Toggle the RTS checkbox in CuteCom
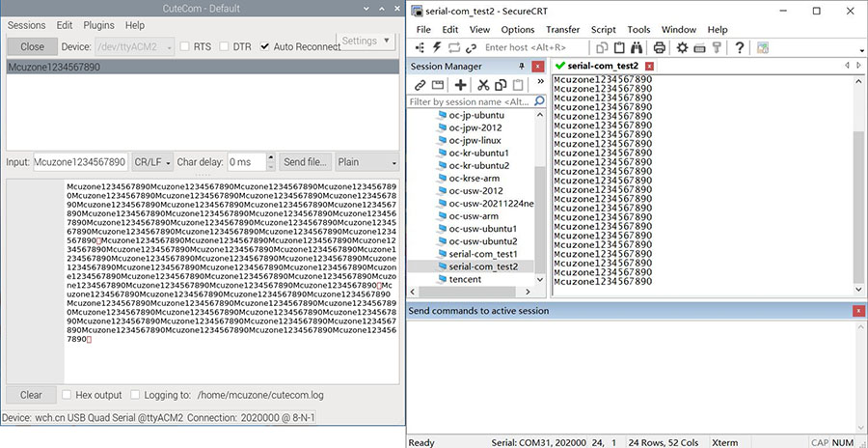 (185, 46)
